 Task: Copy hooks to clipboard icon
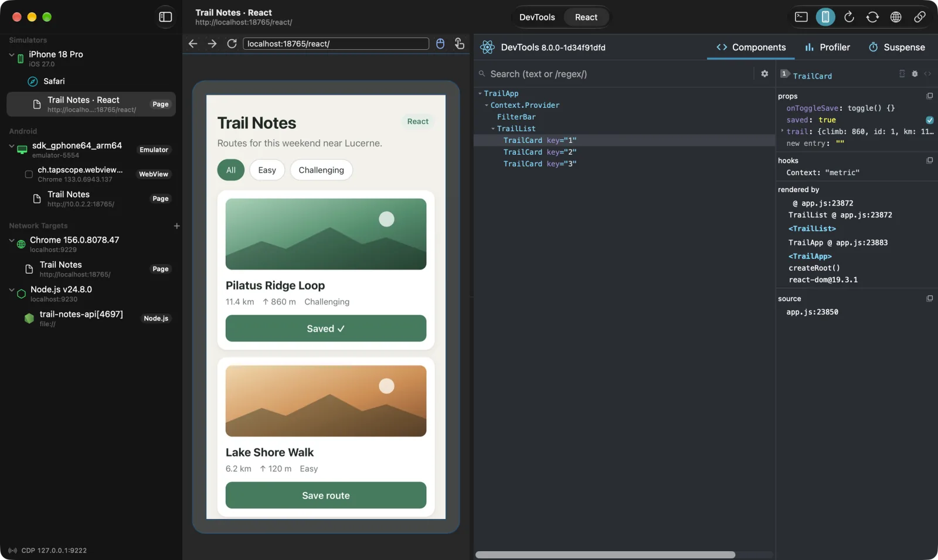[x=929, y=161]
